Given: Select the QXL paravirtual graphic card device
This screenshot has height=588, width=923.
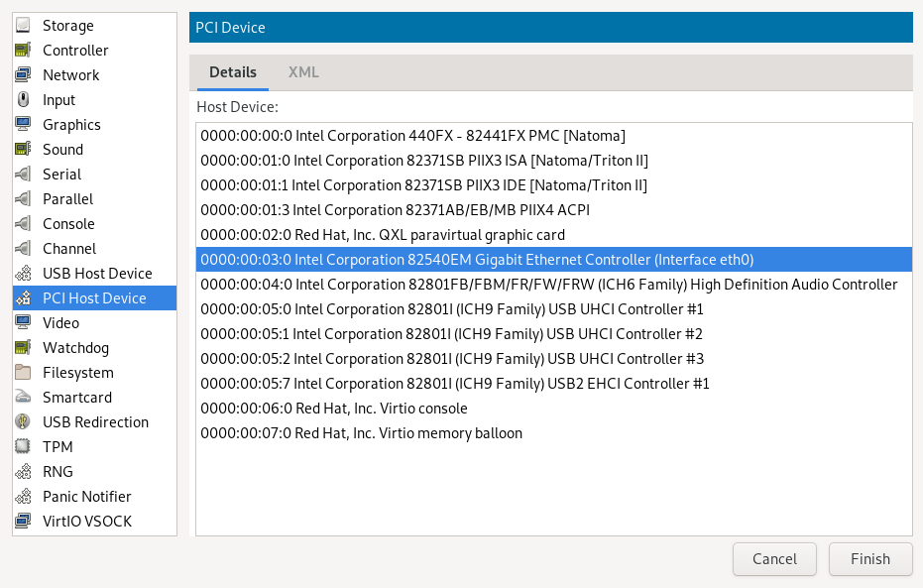Looking at the screenshot, I should [383, 235].
